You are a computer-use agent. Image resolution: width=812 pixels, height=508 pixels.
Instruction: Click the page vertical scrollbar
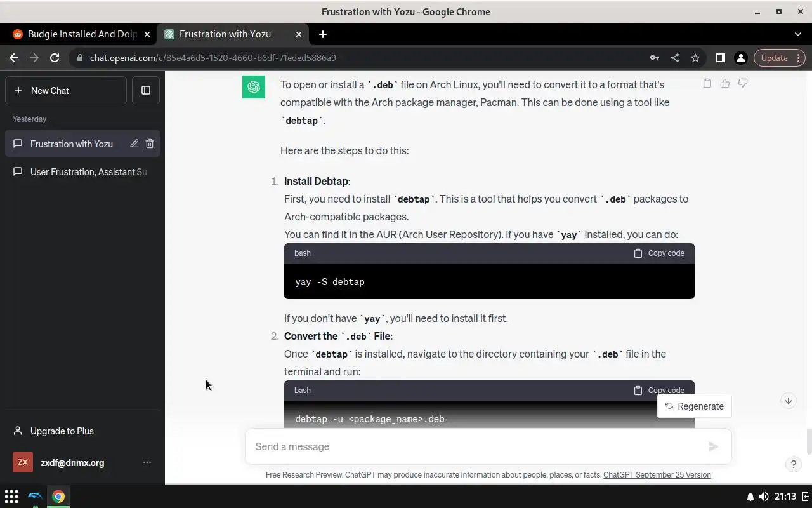tap(809, 441)
